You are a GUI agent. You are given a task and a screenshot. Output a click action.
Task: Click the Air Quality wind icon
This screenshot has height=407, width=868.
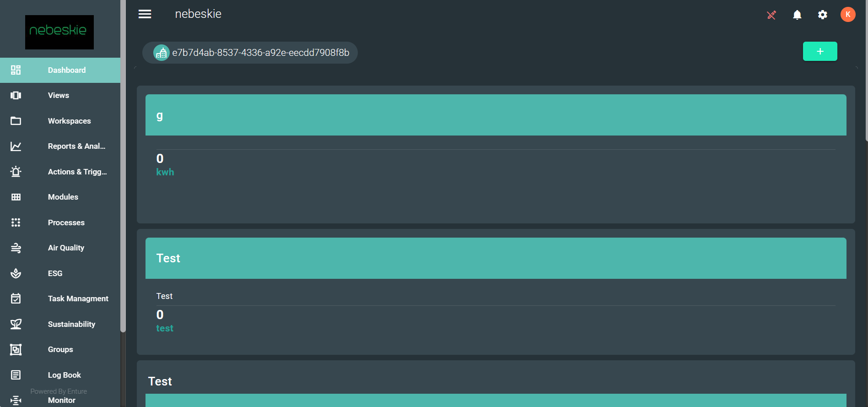[x=16, y=248]
